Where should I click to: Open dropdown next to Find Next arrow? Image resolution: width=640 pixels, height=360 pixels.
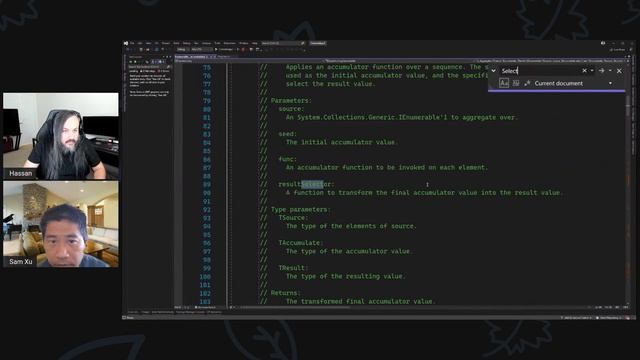click(x=610, y=71)
